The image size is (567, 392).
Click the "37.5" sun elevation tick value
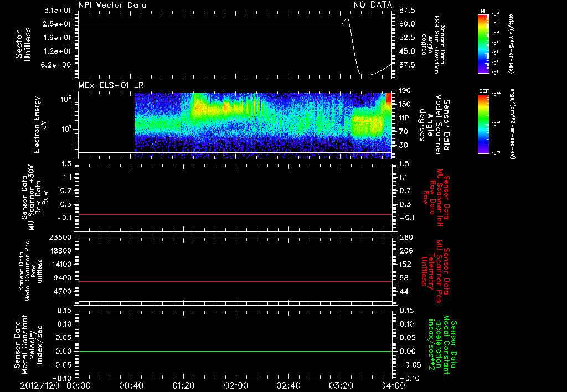(x=407, y=65)
